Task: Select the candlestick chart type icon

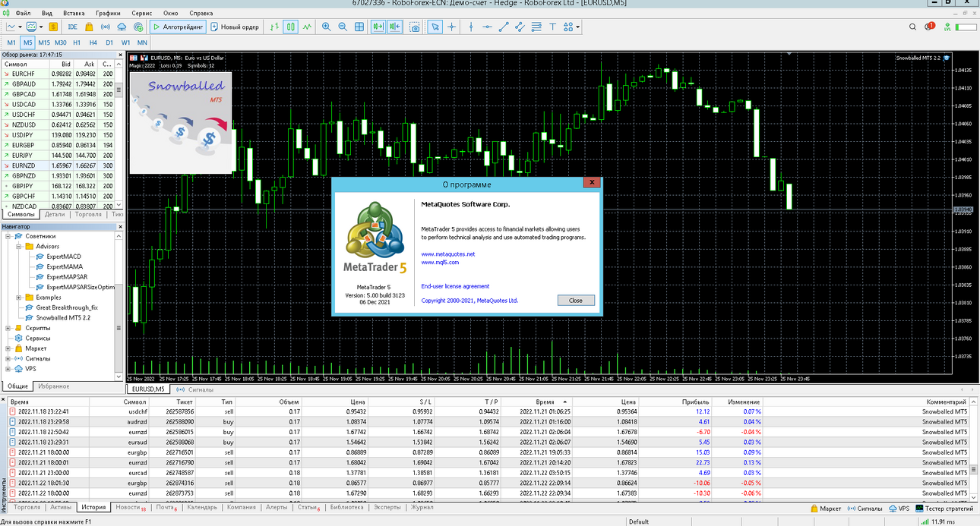Action: click(290, 27)
